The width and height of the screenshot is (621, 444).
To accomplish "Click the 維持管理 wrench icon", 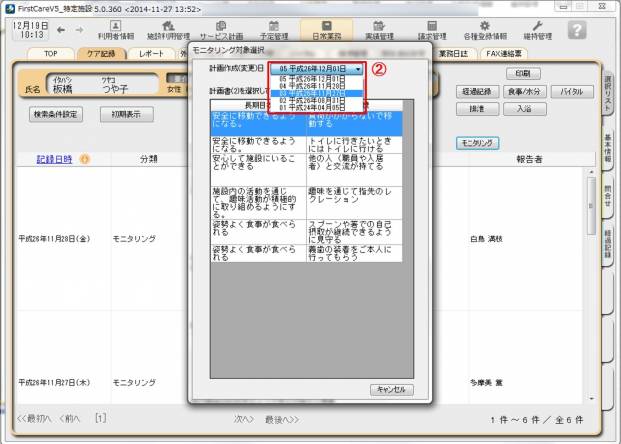I will pyautogui.click(x=538, y=29).
